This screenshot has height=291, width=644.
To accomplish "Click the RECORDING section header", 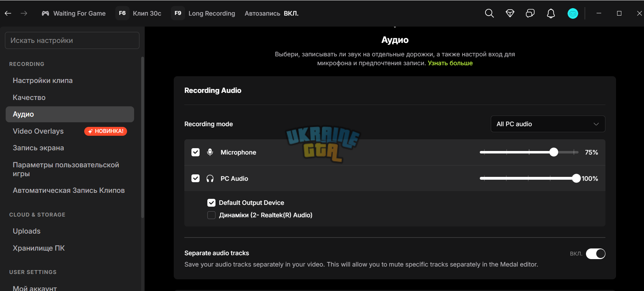I will coord(27,64).
